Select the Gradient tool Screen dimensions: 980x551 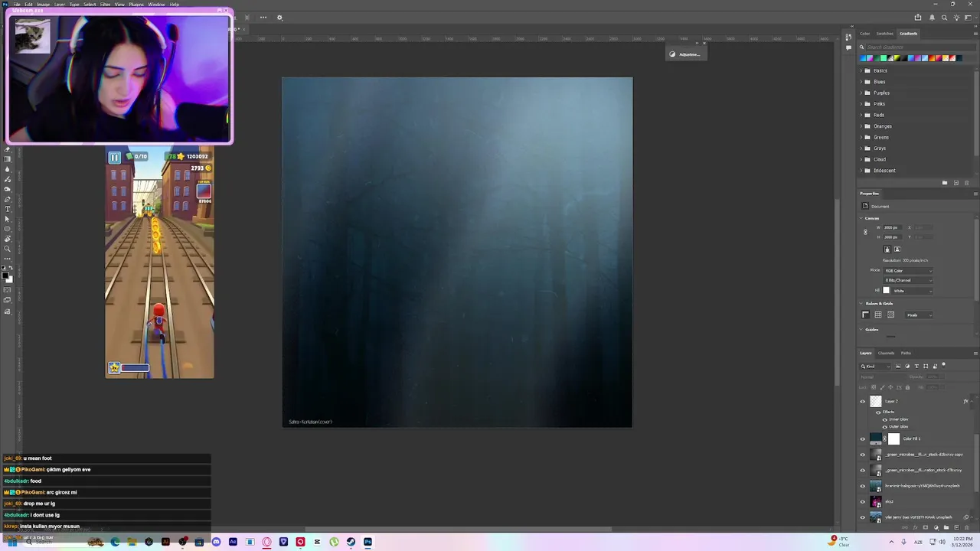(7, 159)
